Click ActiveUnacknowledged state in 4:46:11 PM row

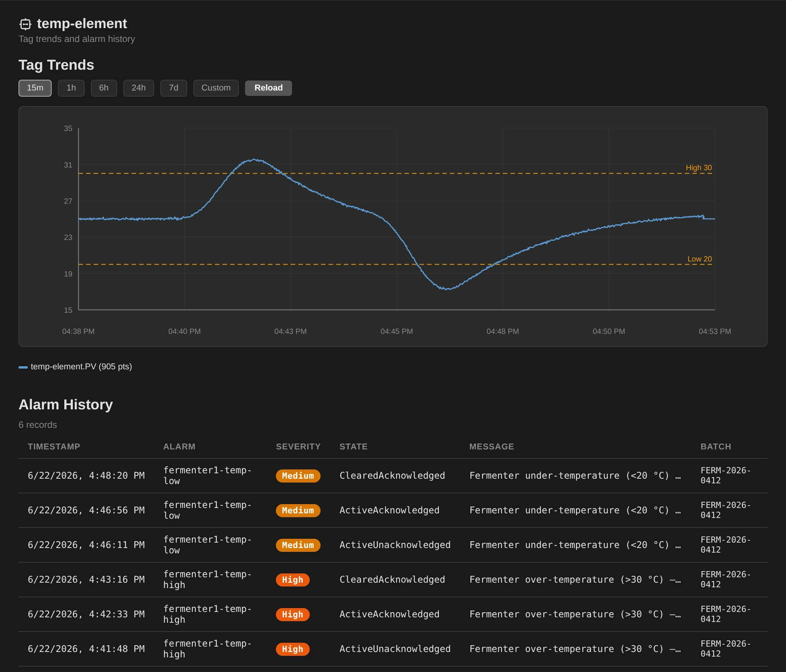click(x=395, y=545)
